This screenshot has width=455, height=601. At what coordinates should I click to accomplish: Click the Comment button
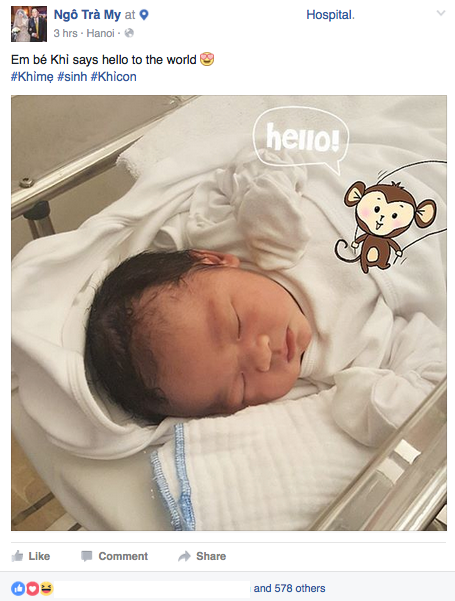click(x=114, y=556)
